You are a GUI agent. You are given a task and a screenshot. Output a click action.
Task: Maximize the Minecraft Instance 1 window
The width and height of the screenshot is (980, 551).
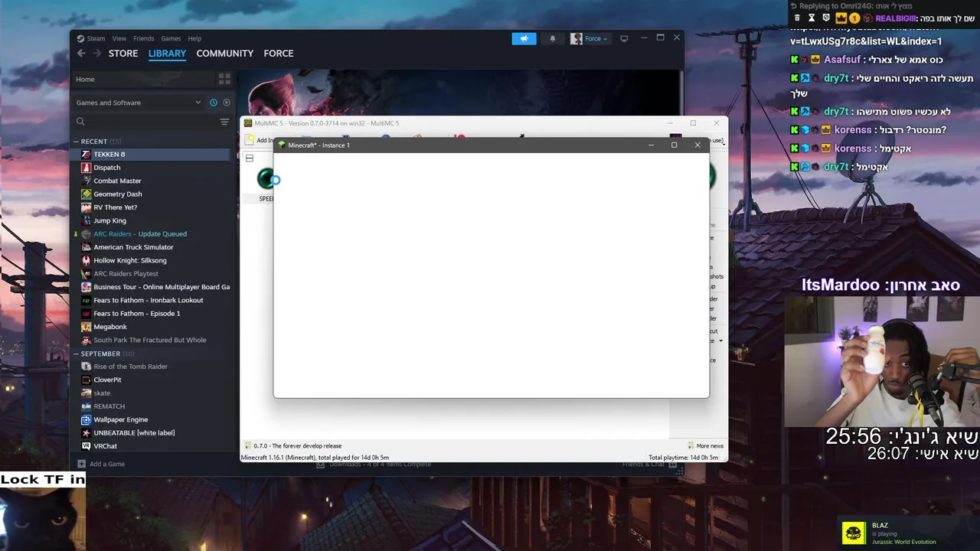click(x=674, y=145)
